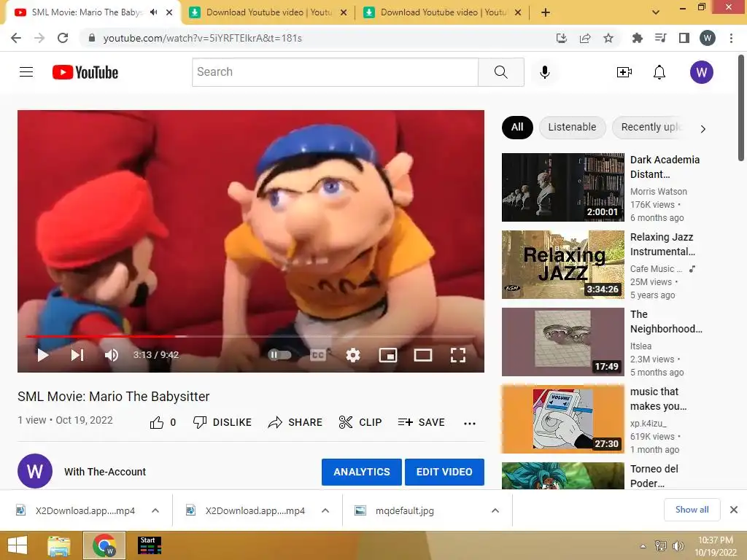Play the video
Screen dimensions: 747x560
click(x=43, y=355)
